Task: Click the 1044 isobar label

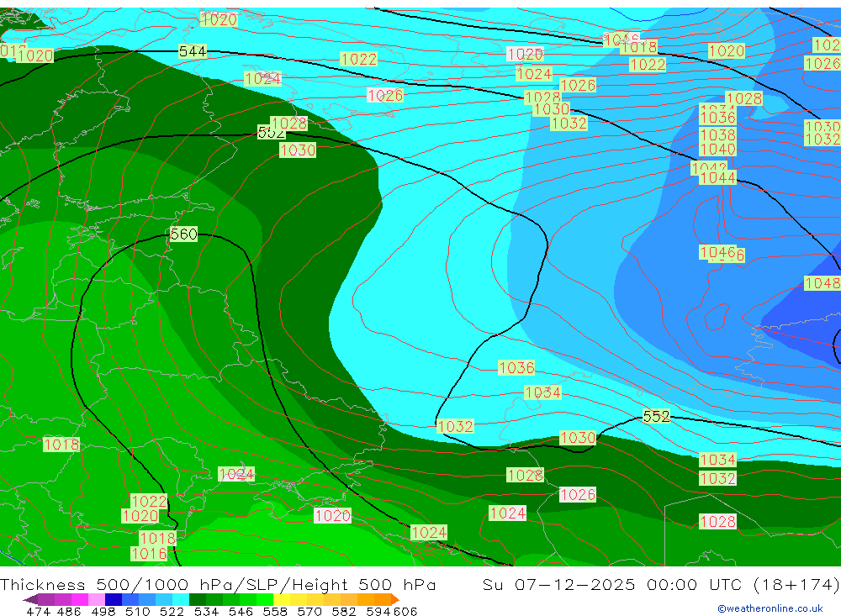Action: pos(717,177)
